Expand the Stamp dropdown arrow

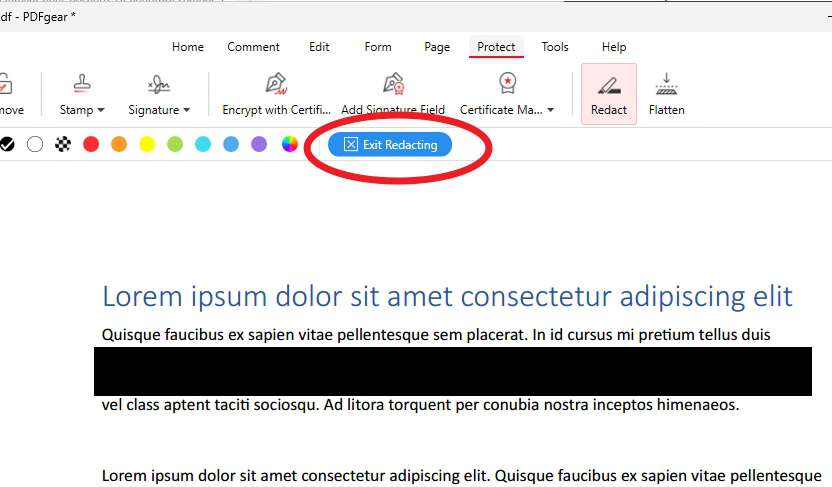(101, 110)
